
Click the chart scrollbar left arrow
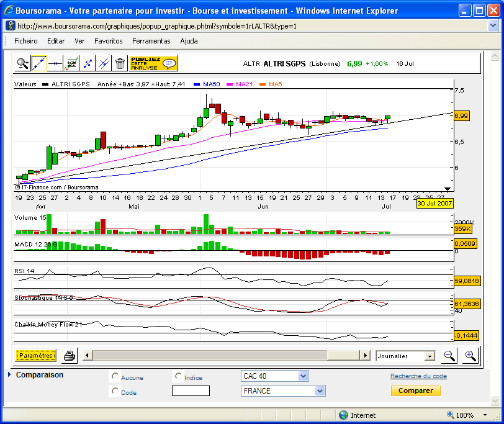87,356
